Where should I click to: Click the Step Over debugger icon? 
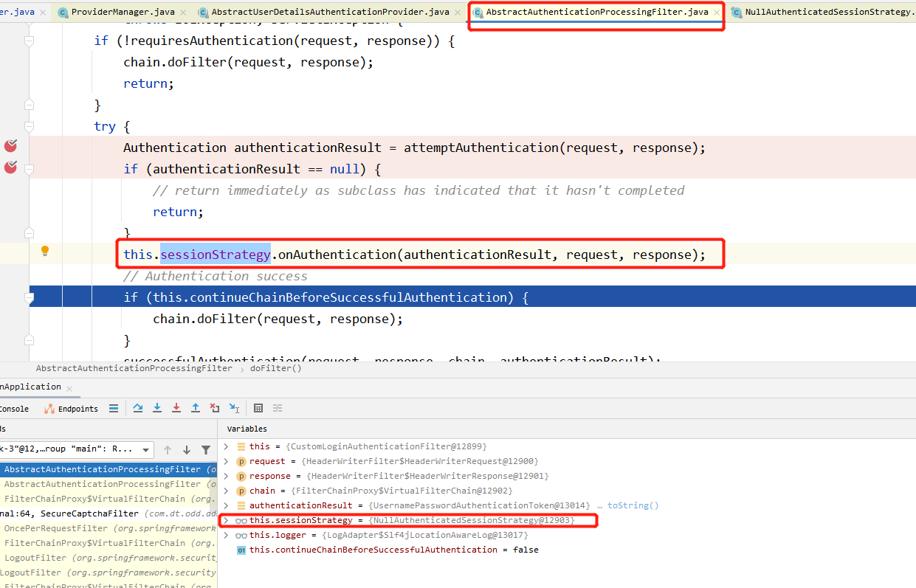coord(138,408)
